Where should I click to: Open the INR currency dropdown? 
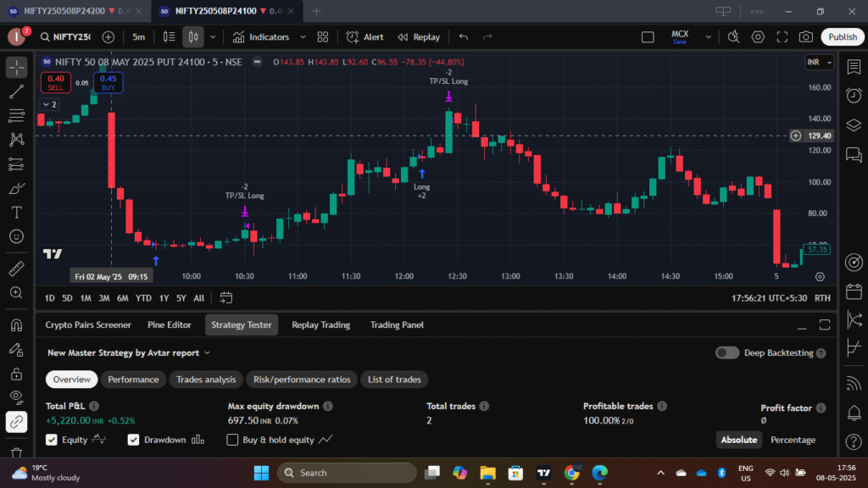[820, 62]
